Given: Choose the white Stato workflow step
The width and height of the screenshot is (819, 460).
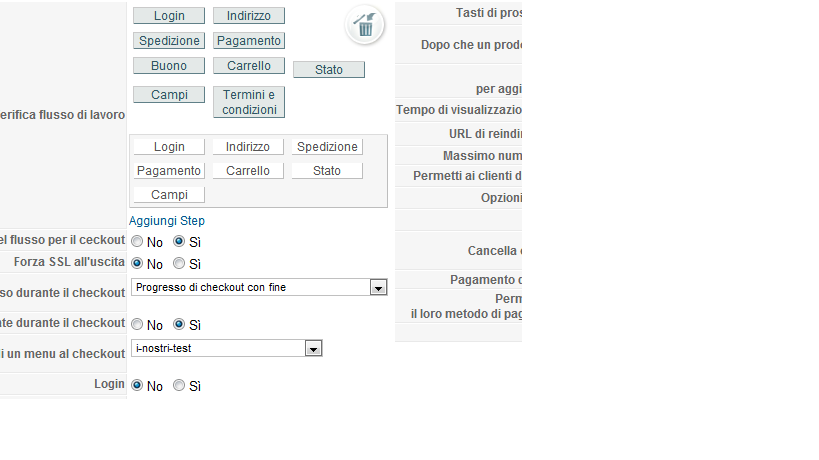Looking at the screenshot, I should pos(327,171).
